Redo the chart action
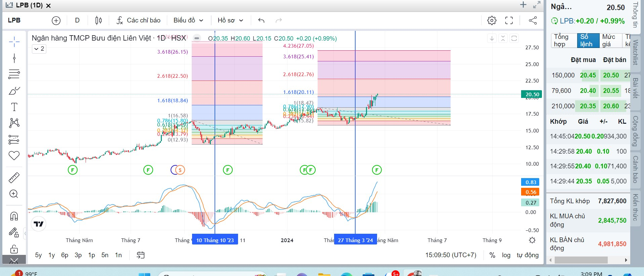Viewport: 644px width, 276px height. pyautogui.click(x=279, y=20)
